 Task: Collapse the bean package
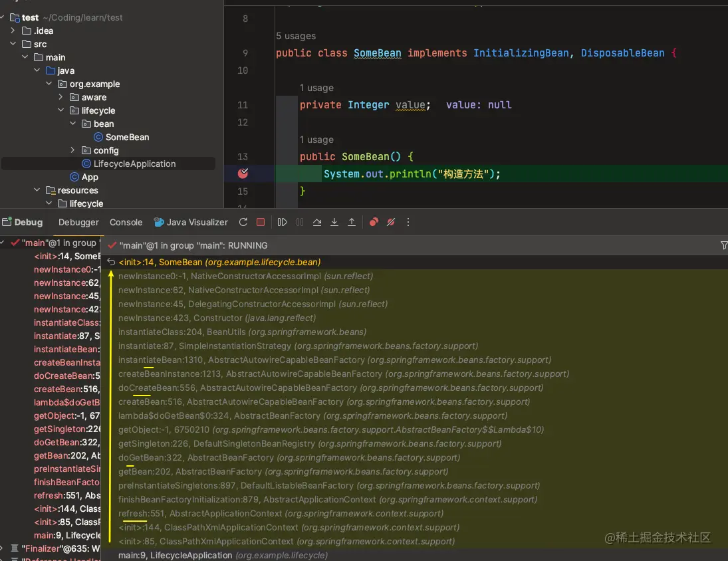(x=73, y=124)
